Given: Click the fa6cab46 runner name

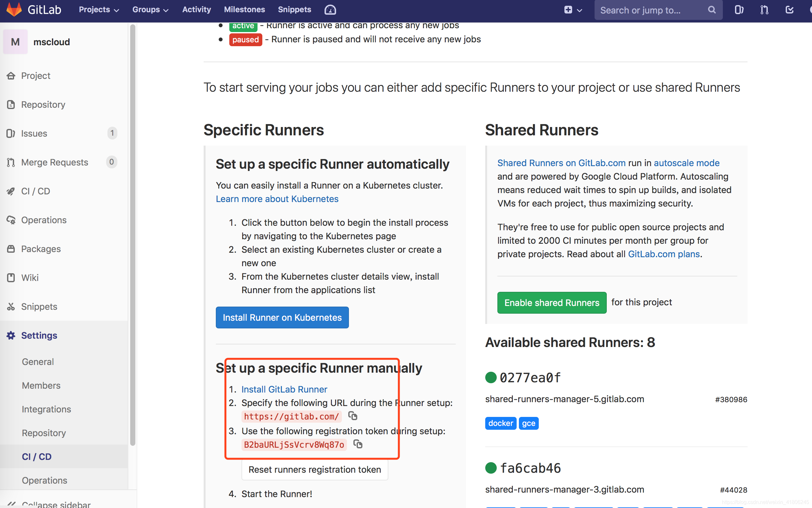Looking at the screenshot, I should [530, 468].
